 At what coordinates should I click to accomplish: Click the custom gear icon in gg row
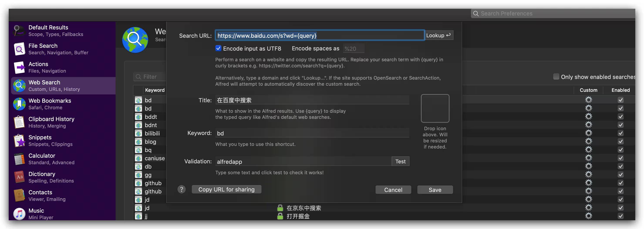(588, 174)
